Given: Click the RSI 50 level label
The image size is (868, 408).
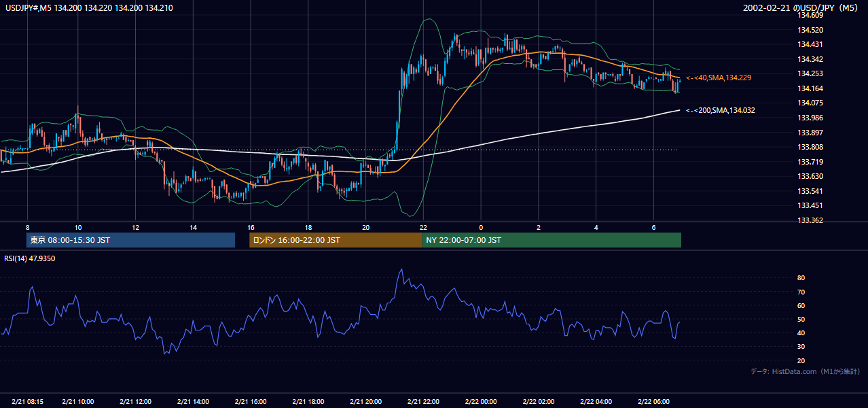Looking at the screenshot, I should [x=801, y=319].
